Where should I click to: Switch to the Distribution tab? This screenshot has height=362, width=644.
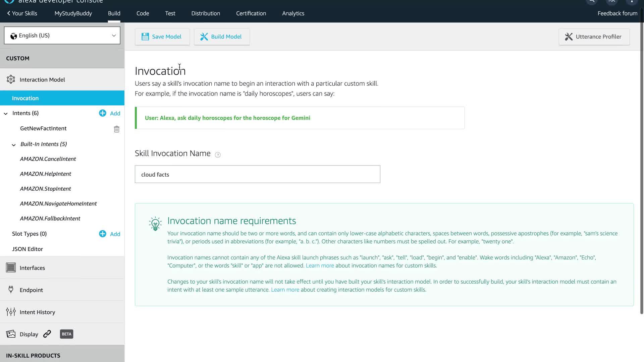coord(206,13)
